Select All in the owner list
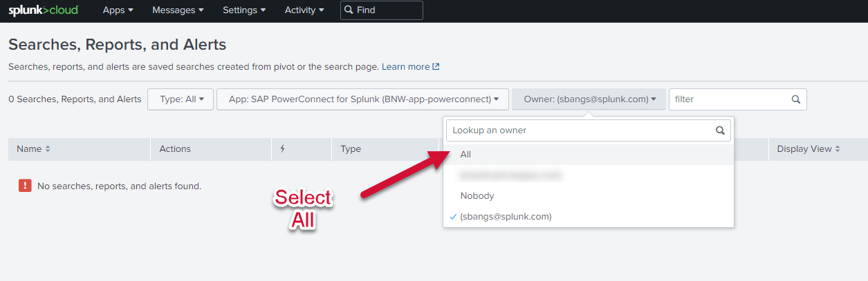This screenshot has width=868, height=281. 465,155
